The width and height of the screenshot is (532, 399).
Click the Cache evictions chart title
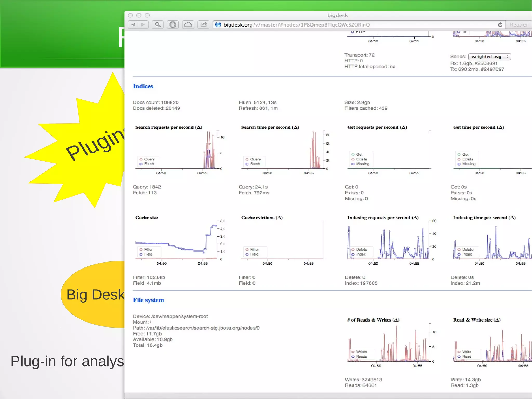tap(262, 218)
